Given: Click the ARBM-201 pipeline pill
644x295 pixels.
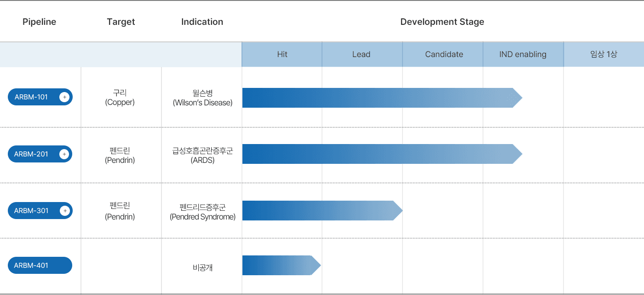Looking at the screenshot, I should click(40, 154).
